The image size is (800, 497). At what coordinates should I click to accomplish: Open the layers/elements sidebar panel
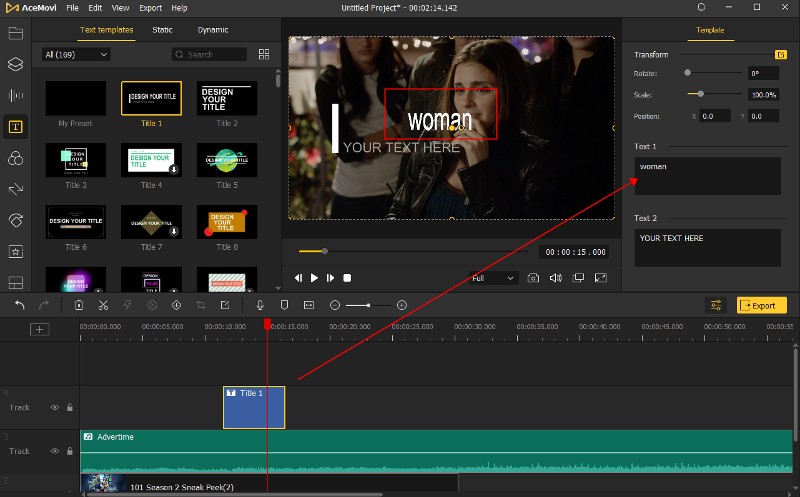point(16,64)
